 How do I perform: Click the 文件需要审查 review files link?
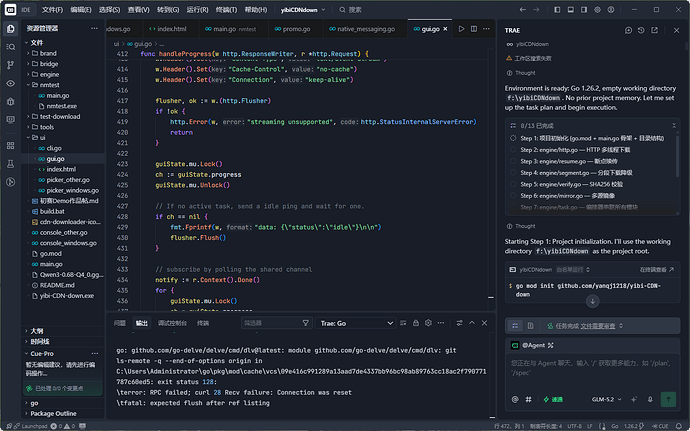click(598, 326)
